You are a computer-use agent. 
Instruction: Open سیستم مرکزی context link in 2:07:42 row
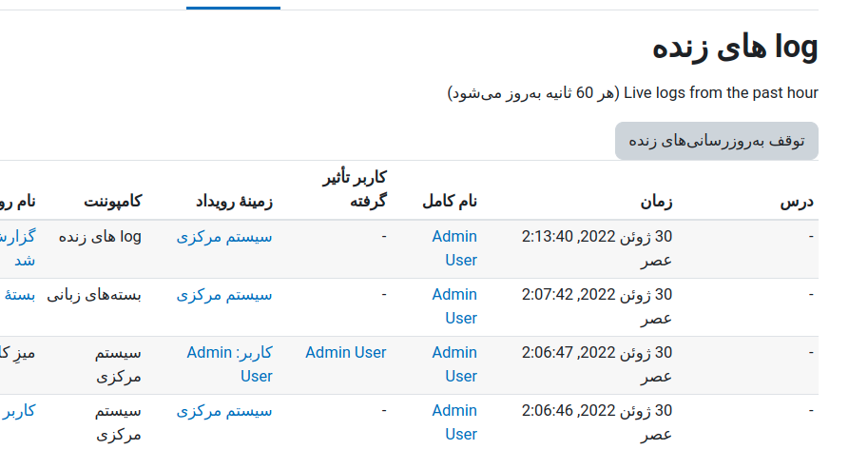coord(224,295)
